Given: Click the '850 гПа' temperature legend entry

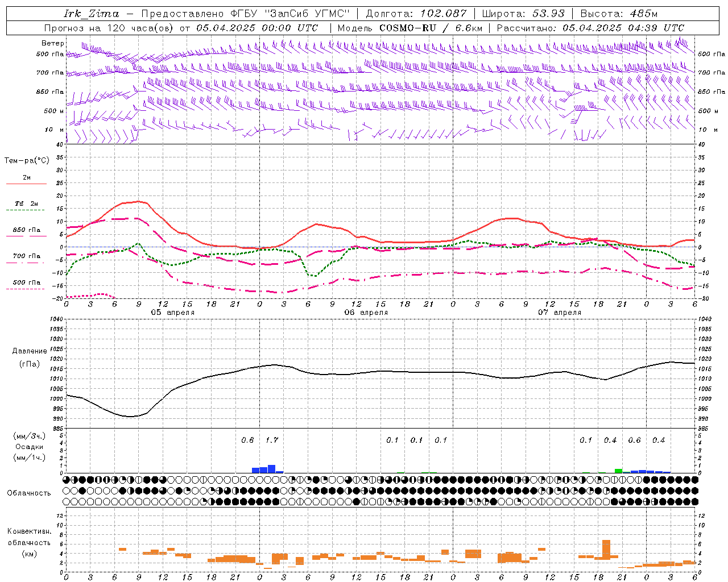Looking at the screenshot, I should click(27, 230).
